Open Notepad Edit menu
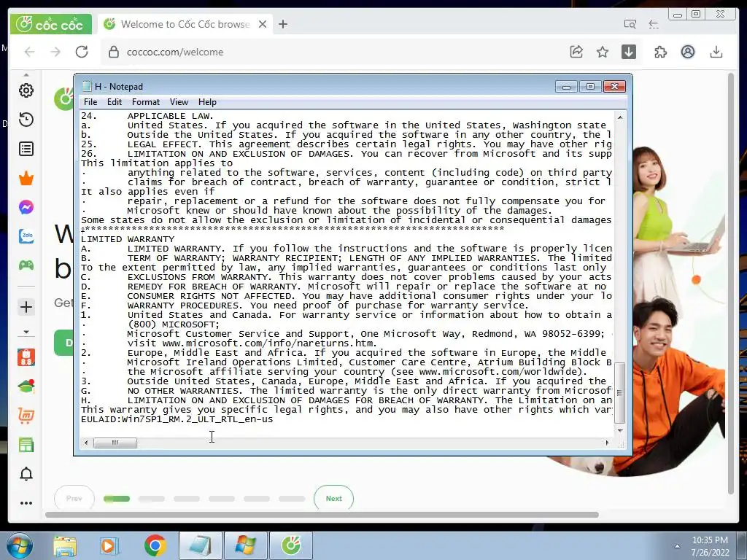This screenshot has width=747, height=560. [x=115, y=102]
